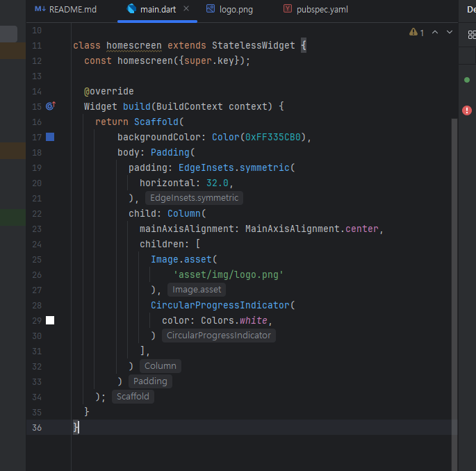
Task: Go to previous highlighted error
Action: pyautogui.click(x=435, y=32)
